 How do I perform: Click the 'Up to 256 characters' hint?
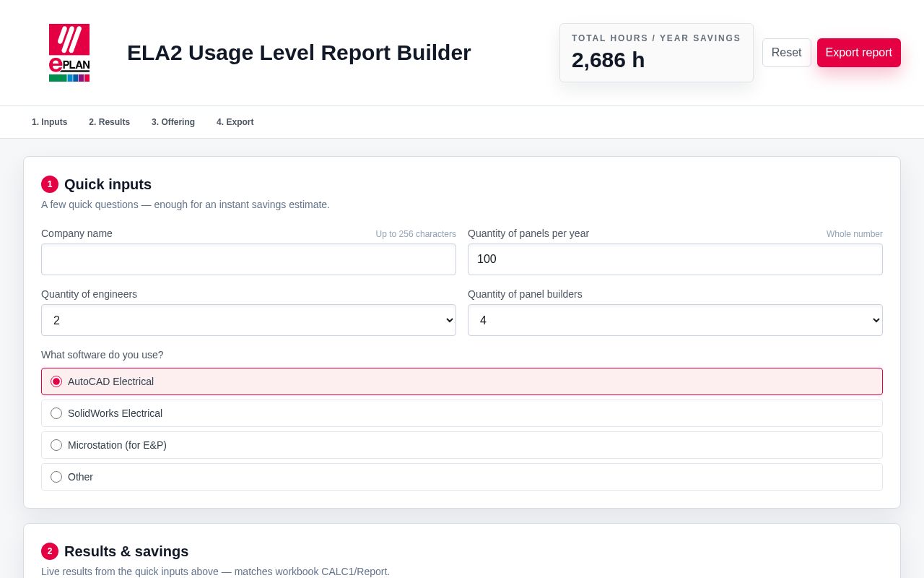click(x=416, y=234)
